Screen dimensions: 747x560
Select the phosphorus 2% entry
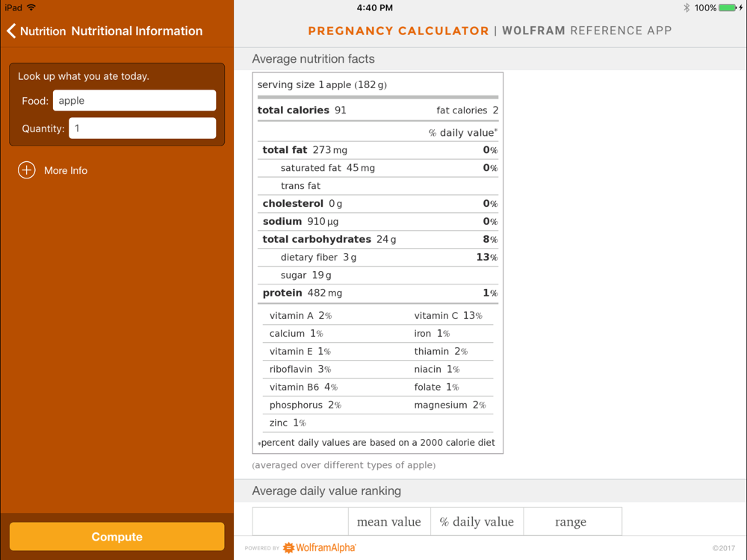coord(306,405)
